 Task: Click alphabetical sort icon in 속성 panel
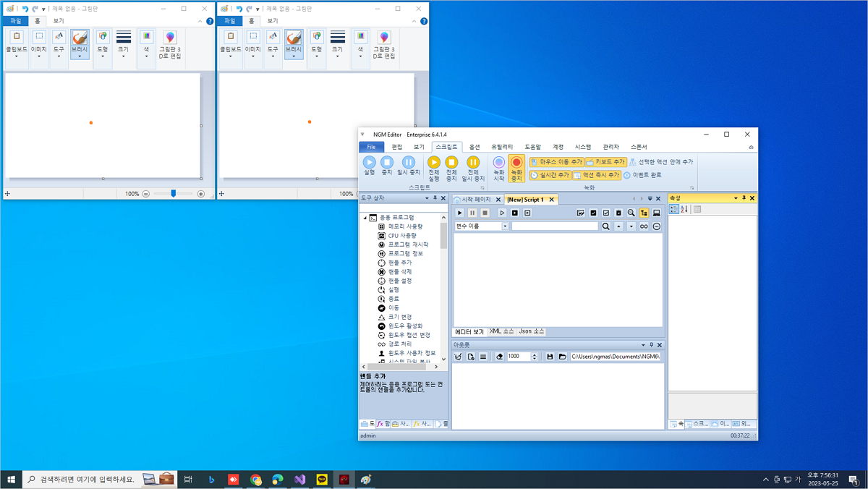(x=684, y=209)
